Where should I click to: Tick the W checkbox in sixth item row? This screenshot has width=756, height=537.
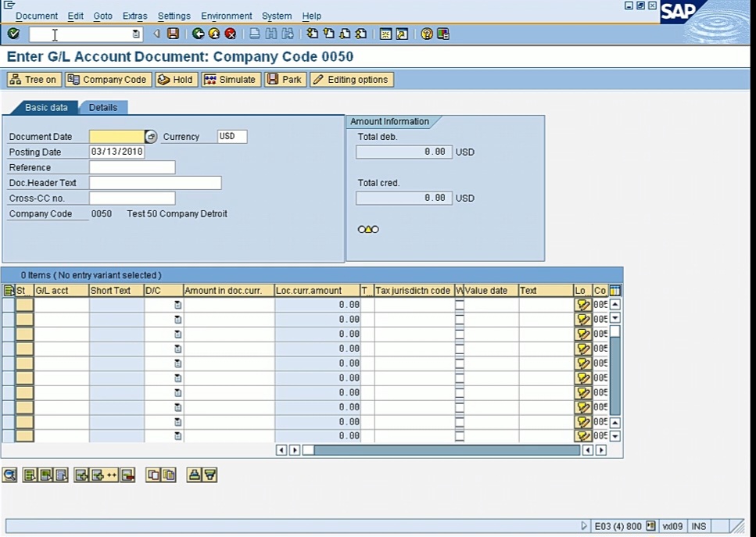coord(460,378)
